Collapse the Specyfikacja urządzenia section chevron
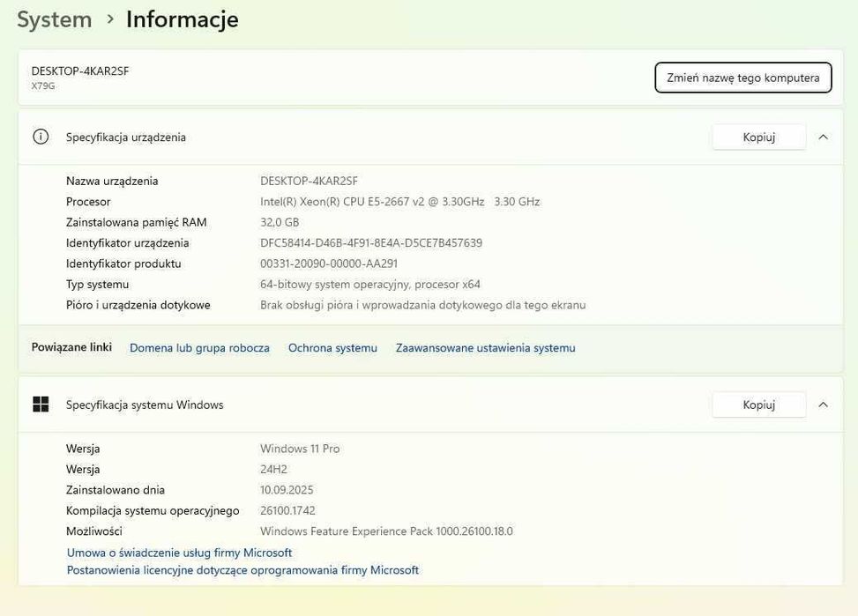This screenshot has width=858, height=616. tap(823, 137)
